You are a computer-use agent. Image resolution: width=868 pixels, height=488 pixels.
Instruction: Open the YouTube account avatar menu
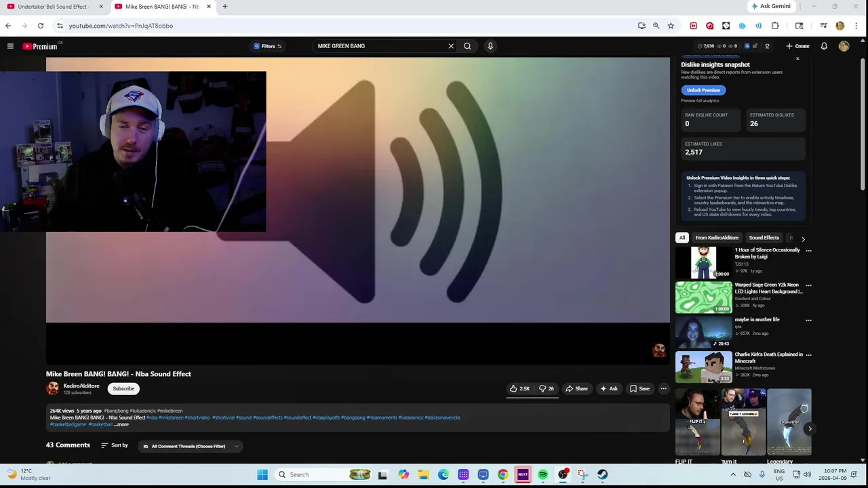click(x=844, y=46)
